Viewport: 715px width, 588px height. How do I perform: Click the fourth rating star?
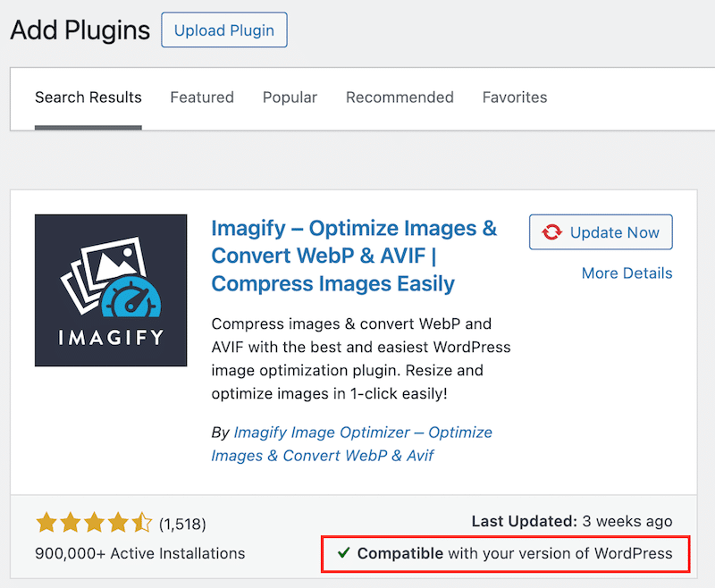(119, 523)
